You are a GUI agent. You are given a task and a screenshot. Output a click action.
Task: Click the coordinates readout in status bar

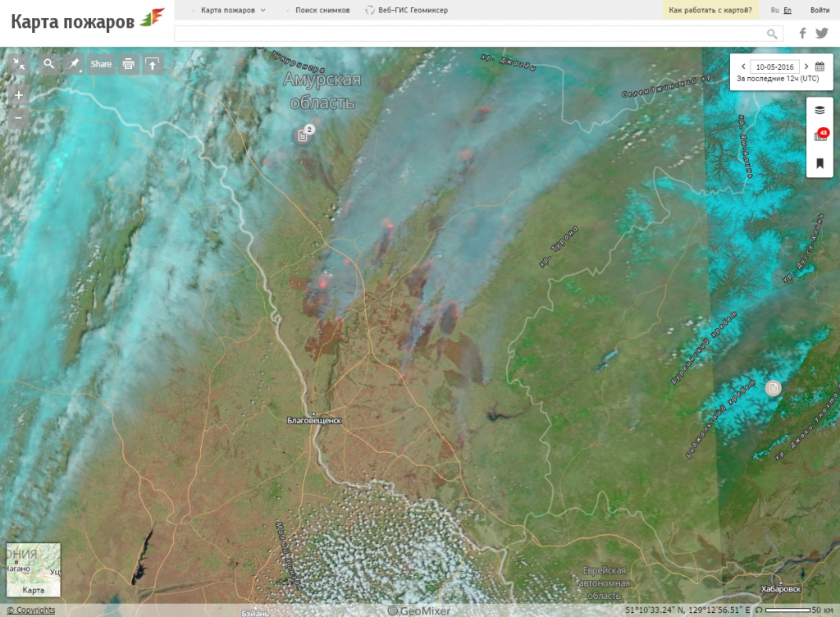coord(687,610)
